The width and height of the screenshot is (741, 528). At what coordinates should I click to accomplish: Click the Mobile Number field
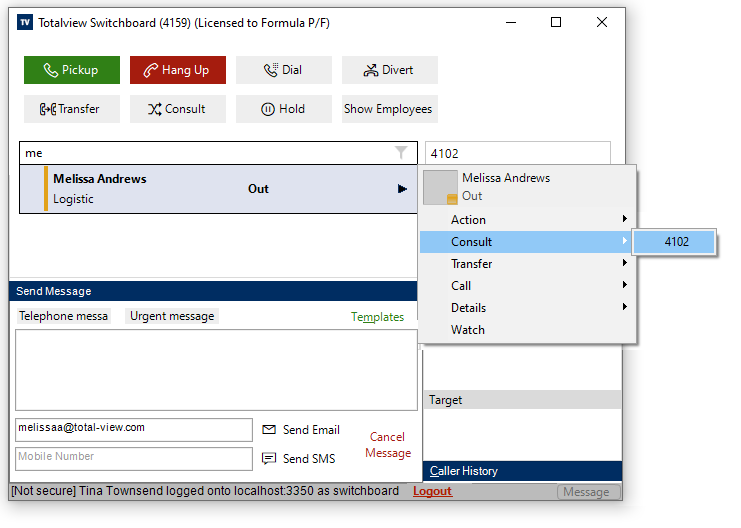point(134,459)
